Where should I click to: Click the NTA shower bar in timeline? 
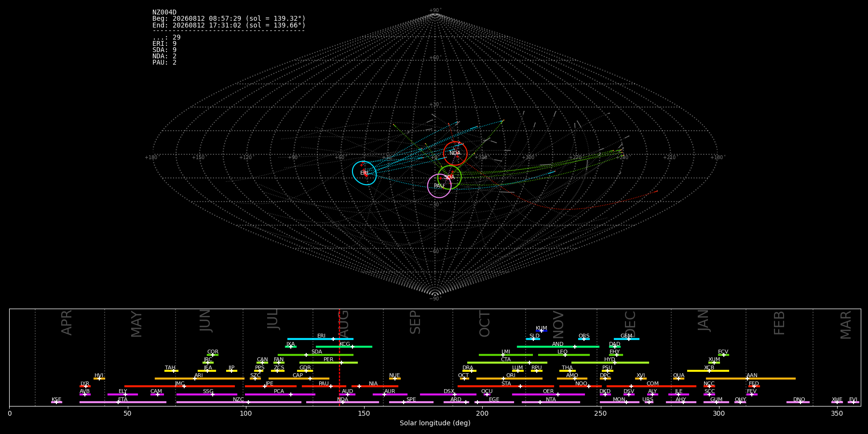551,402
